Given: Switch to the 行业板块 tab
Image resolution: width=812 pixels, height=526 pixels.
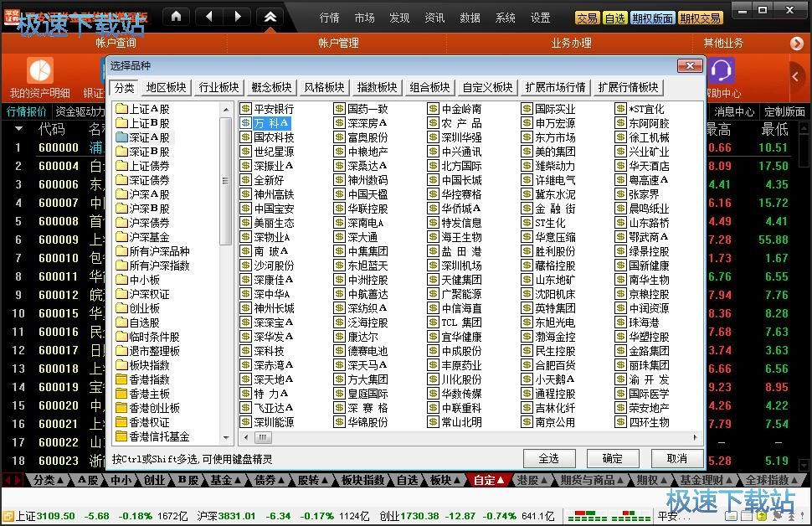Looking at the screenshot, I should [x=218, y=87].
